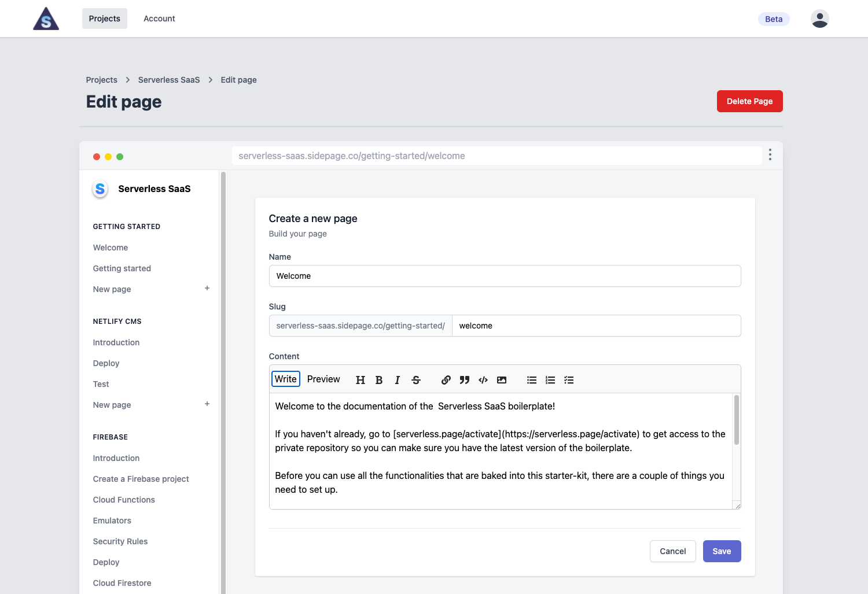Click New page under Netlify CMS
Screen dimensions: 868x594
click(x=112, y=405)
